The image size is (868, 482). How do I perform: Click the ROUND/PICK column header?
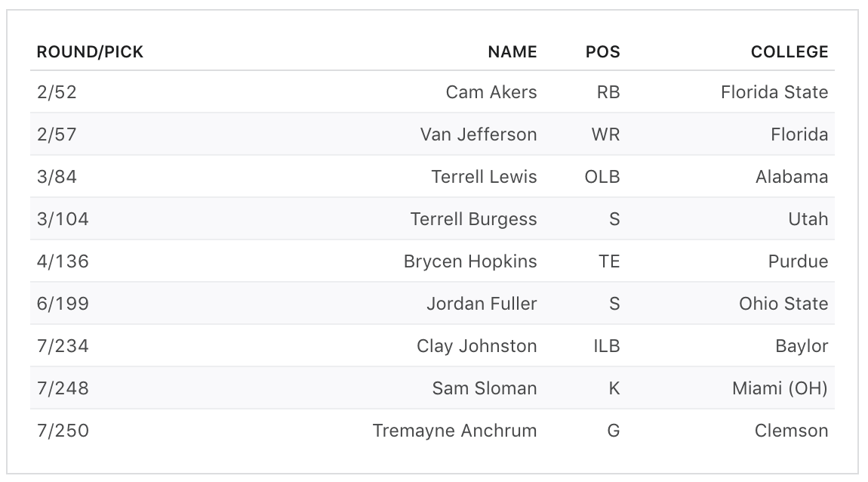point(90,52)
